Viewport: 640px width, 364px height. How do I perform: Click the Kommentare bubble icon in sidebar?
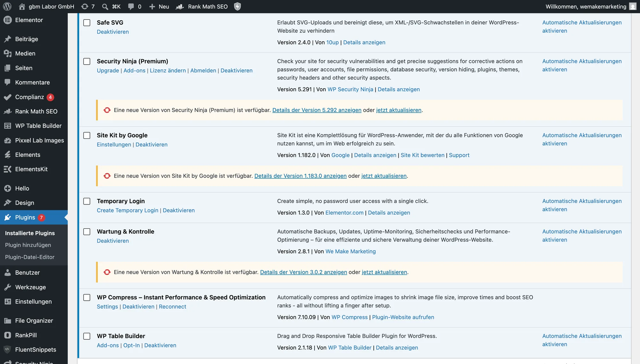8,83
